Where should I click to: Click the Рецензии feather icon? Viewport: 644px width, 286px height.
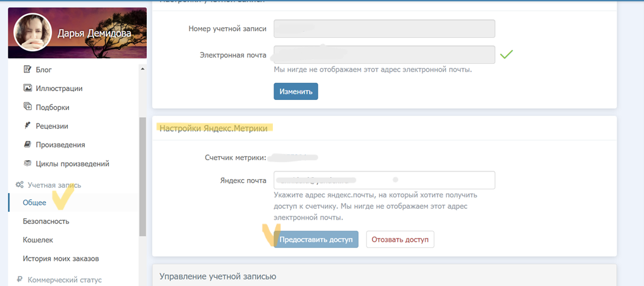28,126
